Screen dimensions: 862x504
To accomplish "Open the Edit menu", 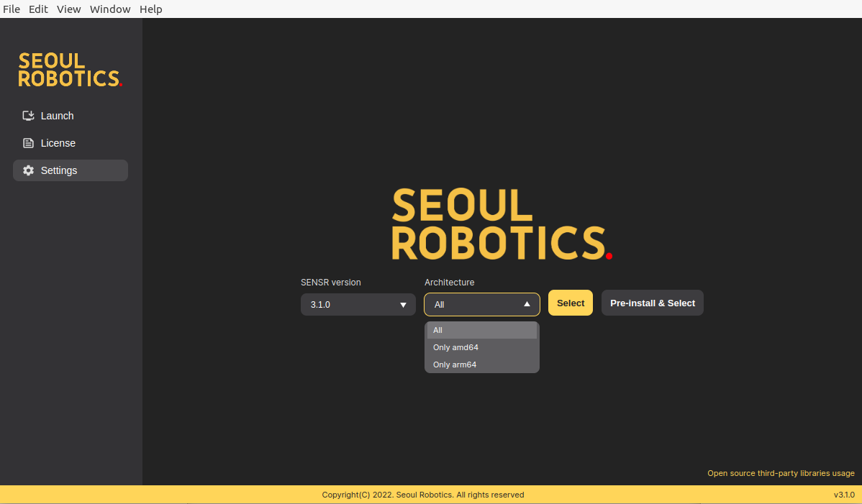I will (38, 9).
